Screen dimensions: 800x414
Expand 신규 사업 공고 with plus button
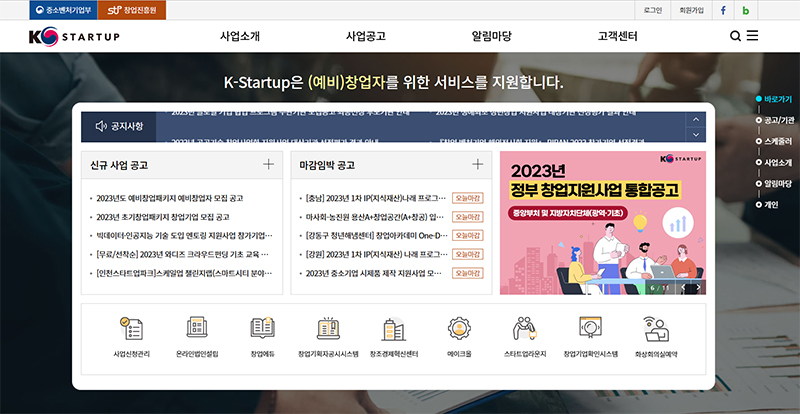coord(268,165)
